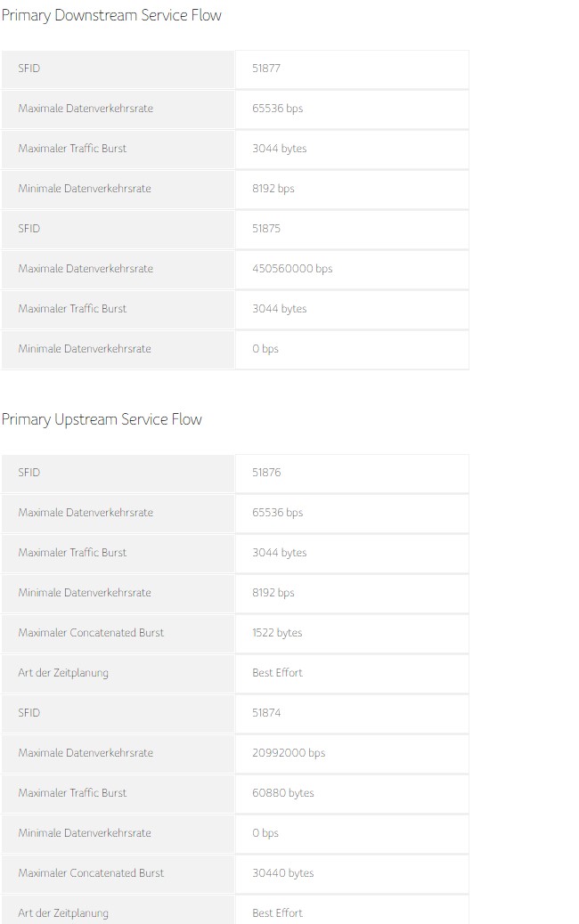The width and height of the screenshot is (579, 924).
Task: Select the SFID value 51877
Action: (266, 69)
